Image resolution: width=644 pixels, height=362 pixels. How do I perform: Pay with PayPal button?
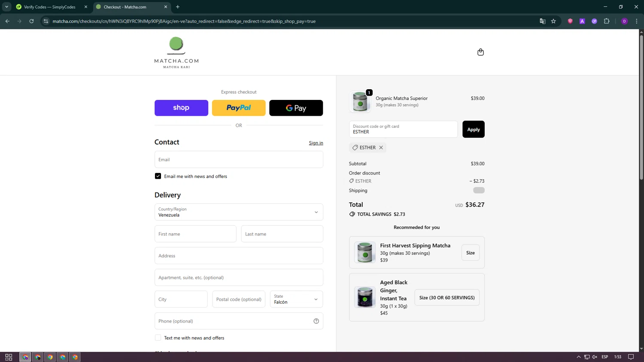tap(239, 108)
